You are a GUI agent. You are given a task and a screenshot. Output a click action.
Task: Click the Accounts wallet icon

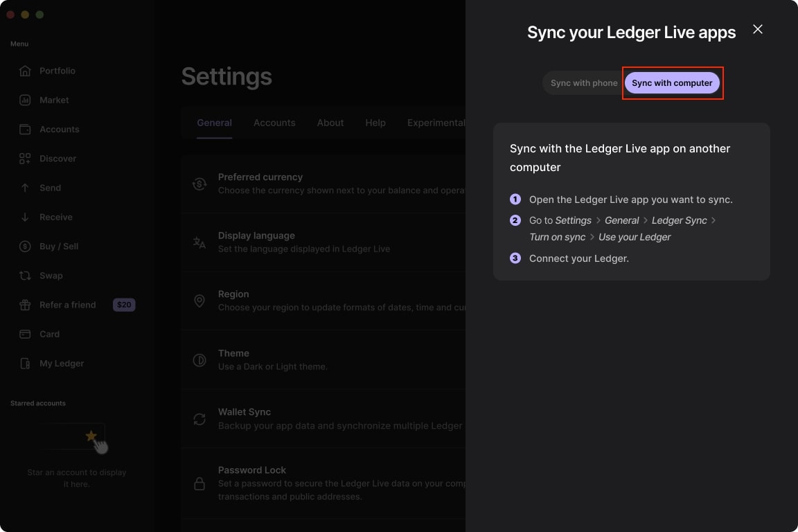tap(25, 130)
